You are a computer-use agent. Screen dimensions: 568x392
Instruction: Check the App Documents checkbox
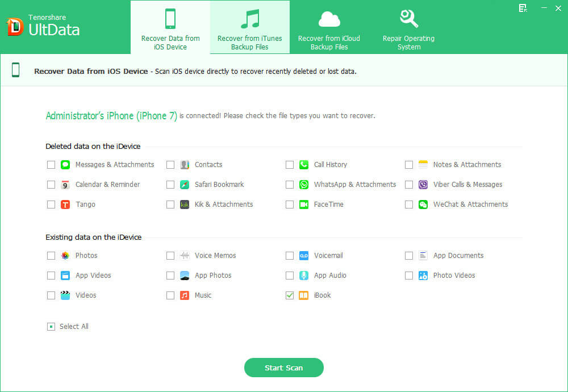pyautogui.click(x=409, y=256)
